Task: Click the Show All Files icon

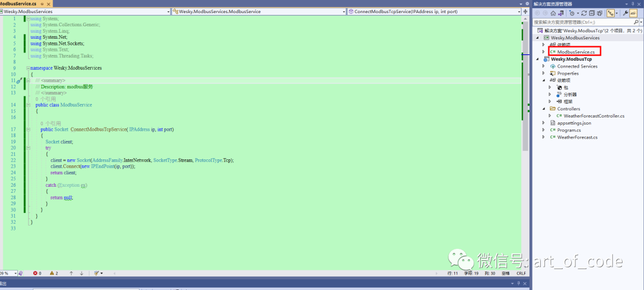Action: [600, 13]
